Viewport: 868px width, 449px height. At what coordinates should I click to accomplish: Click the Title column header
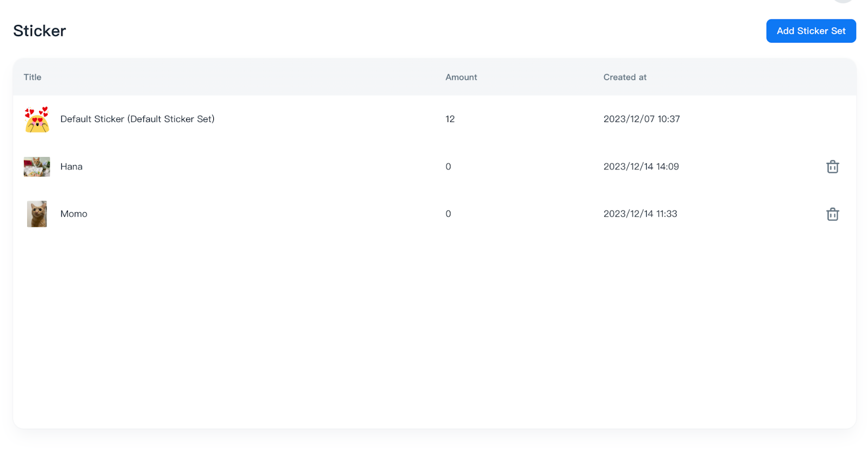(33, 77)
